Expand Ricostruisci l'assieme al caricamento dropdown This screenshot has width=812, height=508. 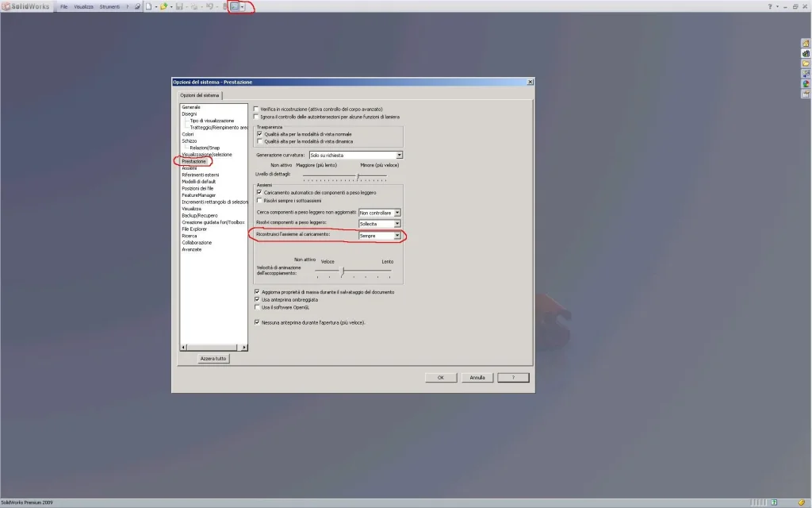click(x=397, y=236)
